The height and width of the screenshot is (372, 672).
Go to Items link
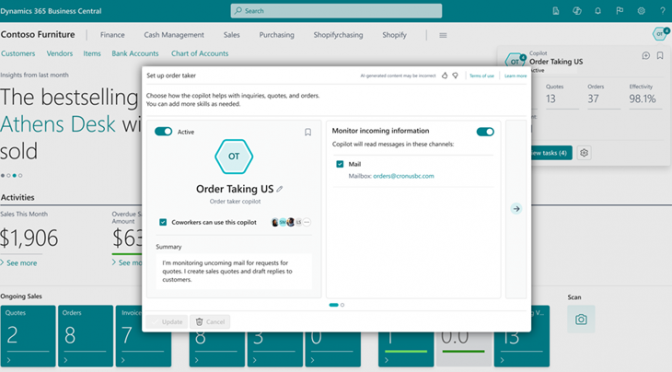point(92,54)
